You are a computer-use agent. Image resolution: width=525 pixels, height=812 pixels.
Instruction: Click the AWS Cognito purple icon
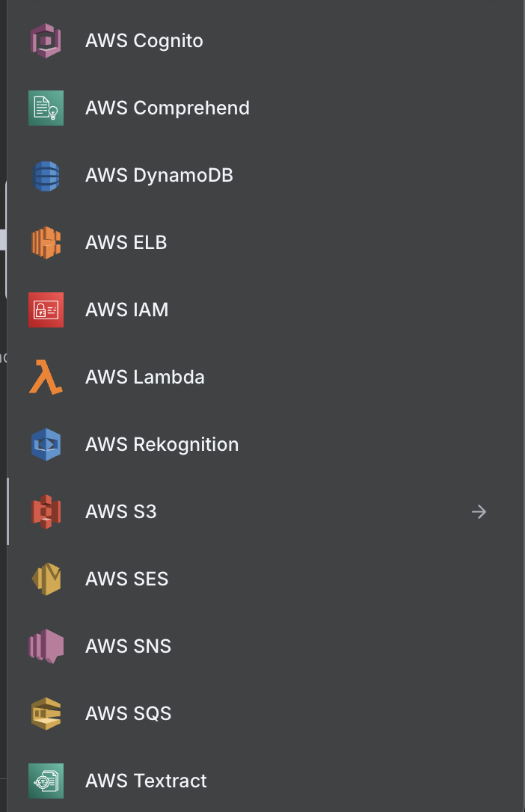pos(46,40)
